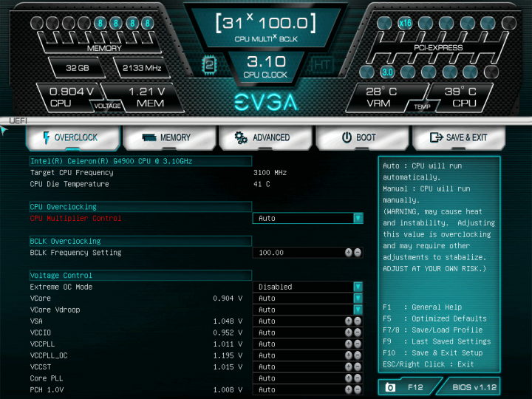Increase PCH 1.0V with plus button
The image size is (532, 399).
(x=349, y=389)
